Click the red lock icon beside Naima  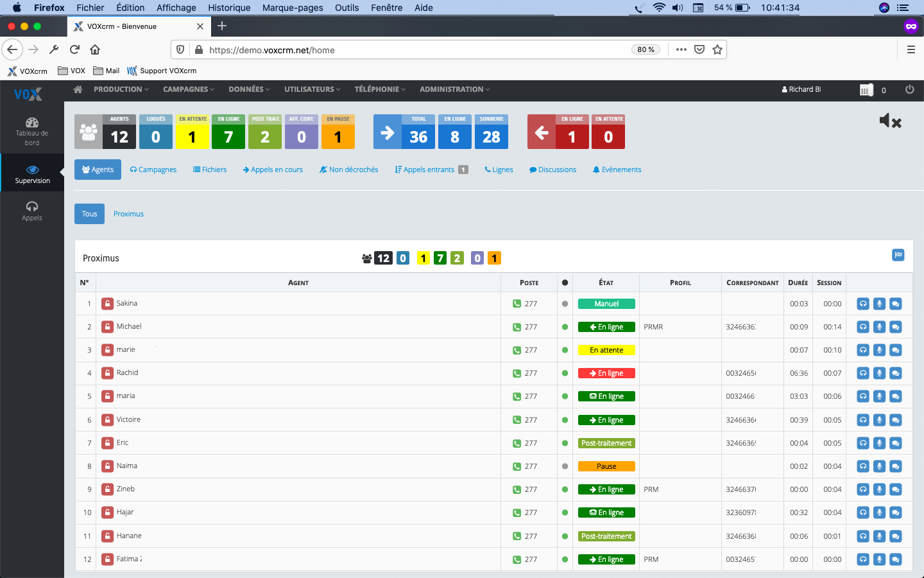coord(108,466)
